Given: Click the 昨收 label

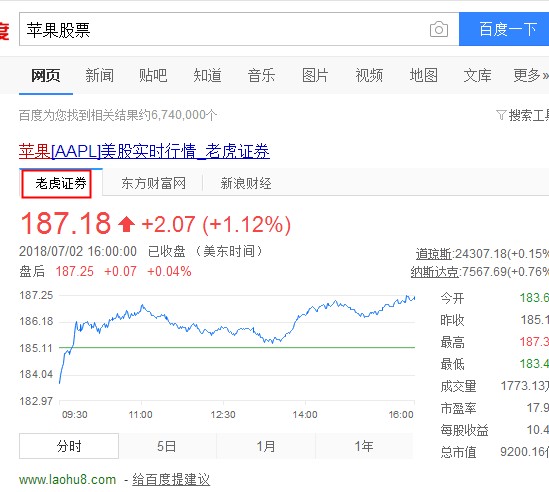Looking at the screenshot, I should click(452, 320).
